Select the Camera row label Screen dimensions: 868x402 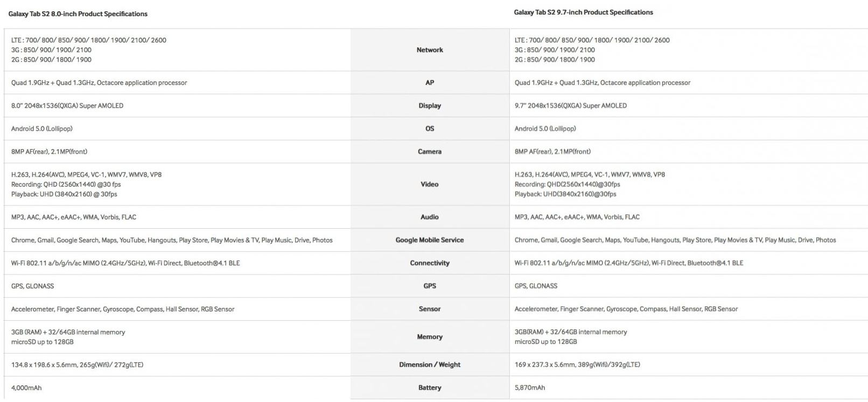[430, 152]
